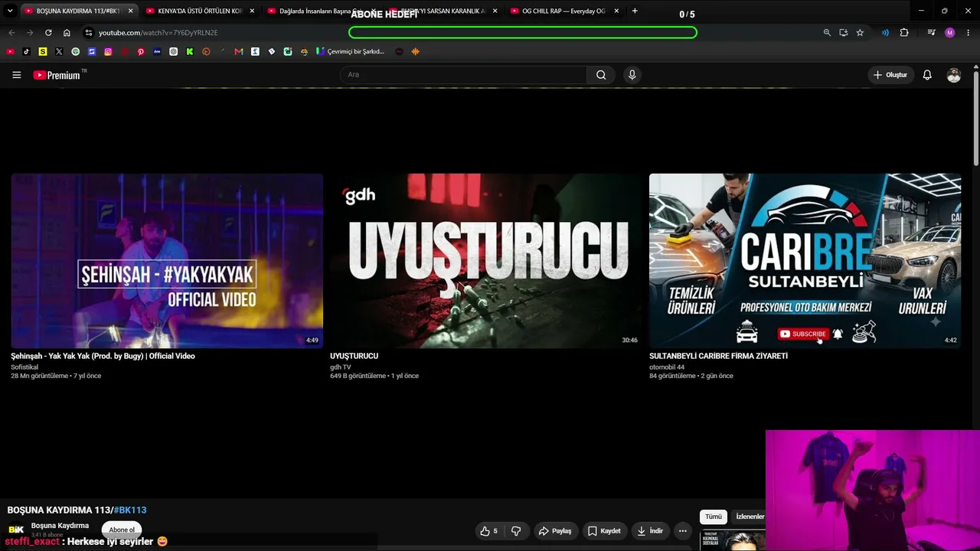Open the install app icon in address bar

pos(843,33)
